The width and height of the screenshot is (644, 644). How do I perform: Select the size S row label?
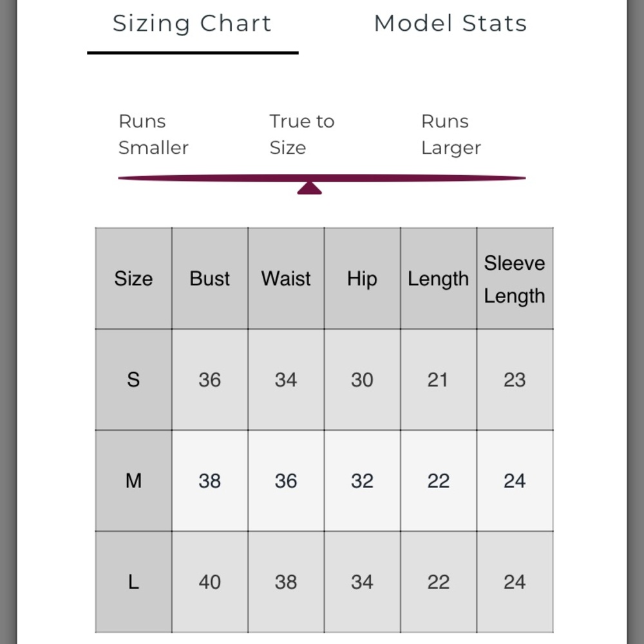coord(133,380)
